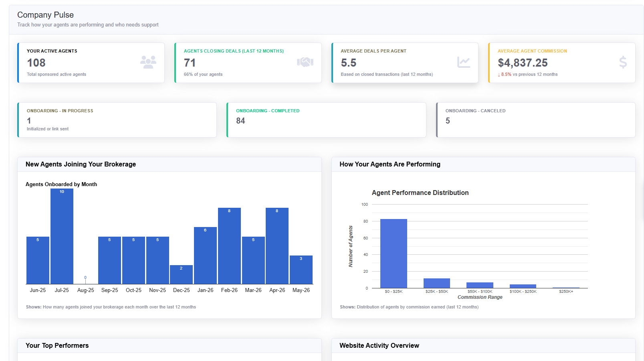Click the Dec-25 bar showing 2 agents
Viewport: 644px width, 361px height.
click(181, 274)
